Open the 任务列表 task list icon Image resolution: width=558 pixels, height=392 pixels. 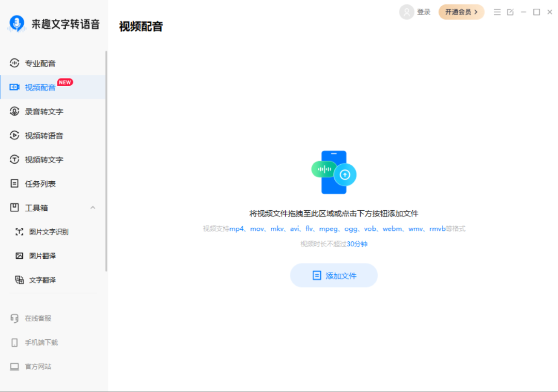[x=14, y=183]
